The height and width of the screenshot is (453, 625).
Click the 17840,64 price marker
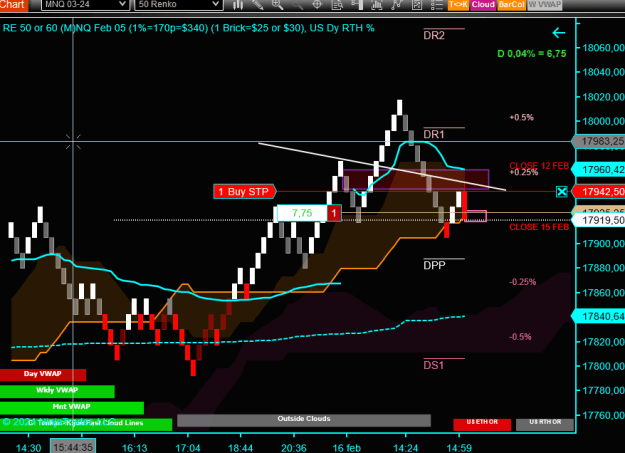coord(599,317)
